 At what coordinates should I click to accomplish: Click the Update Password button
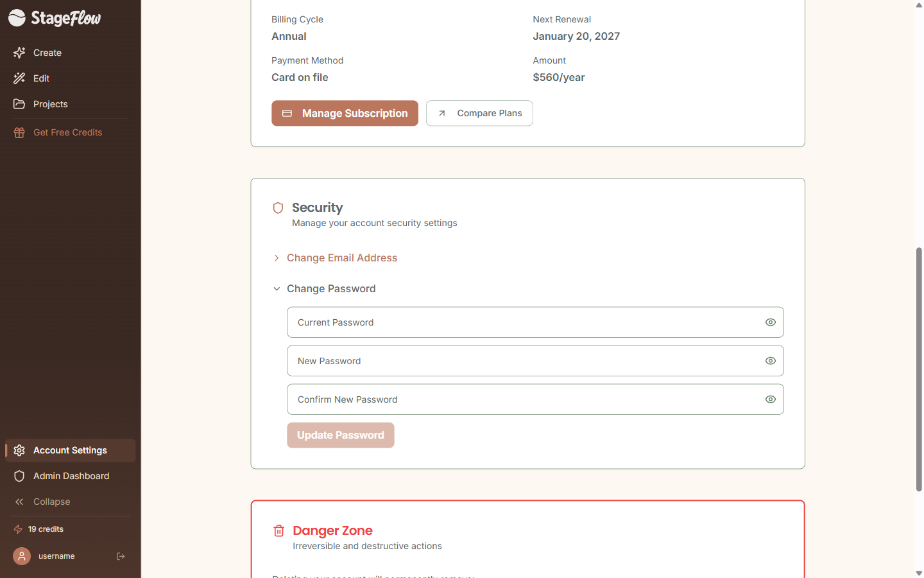click(341, 435)
